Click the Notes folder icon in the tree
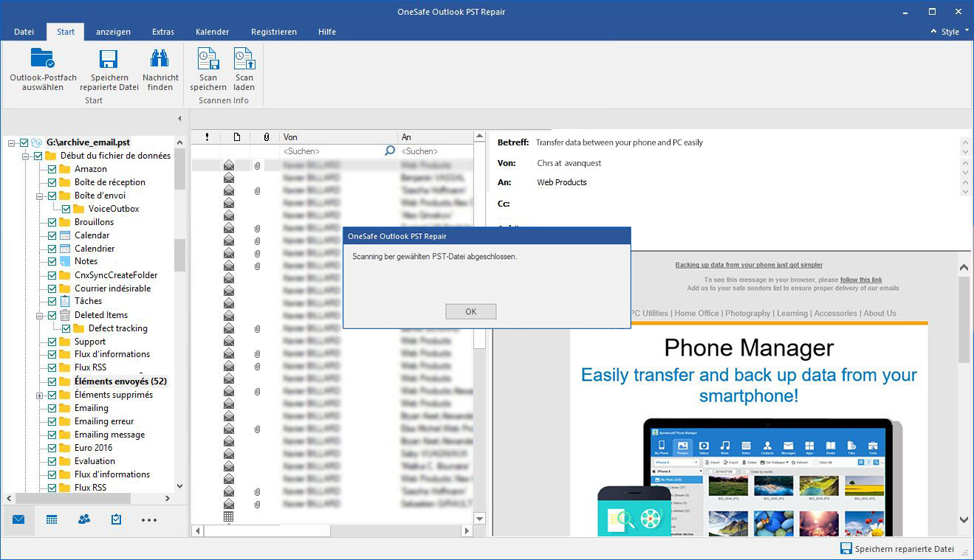This screenshot has height=560, width=974. 65,261
